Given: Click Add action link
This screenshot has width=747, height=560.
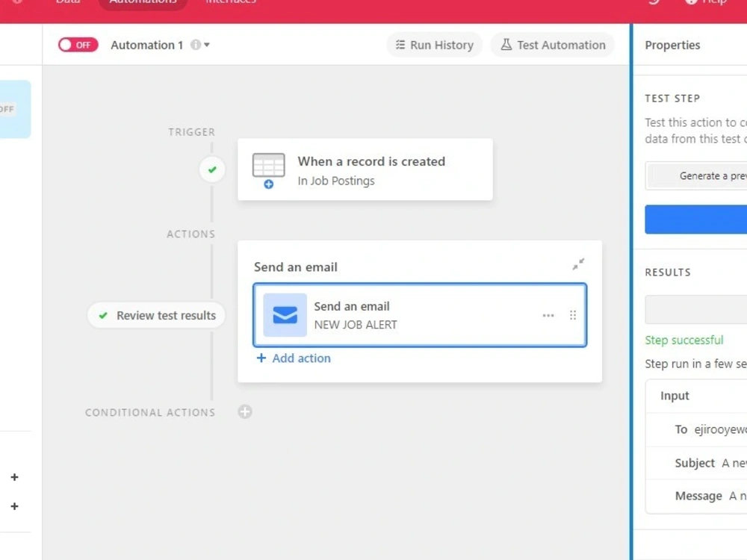Looking at the screenshot, I should click(294, 358).
